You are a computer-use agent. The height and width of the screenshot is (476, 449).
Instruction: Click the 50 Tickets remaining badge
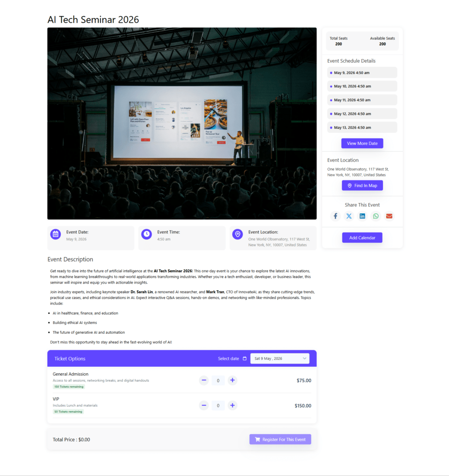(x=68, y=412)
